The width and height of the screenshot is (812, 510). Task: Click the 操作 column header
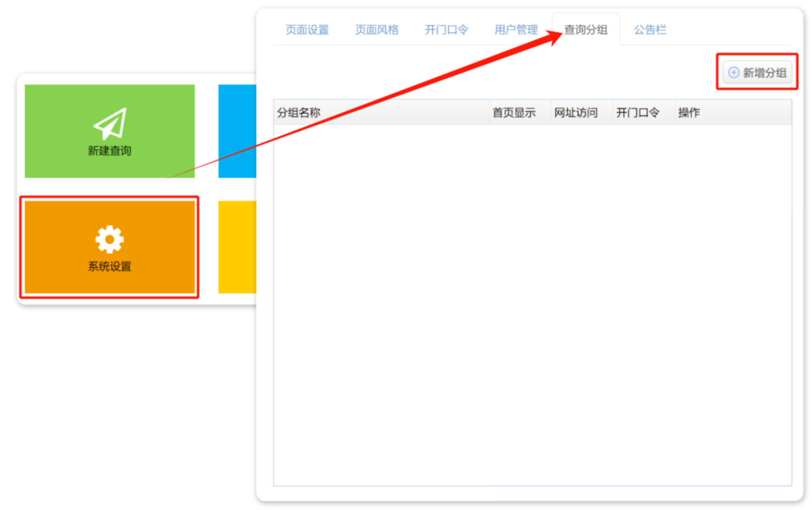click(733, 112)
